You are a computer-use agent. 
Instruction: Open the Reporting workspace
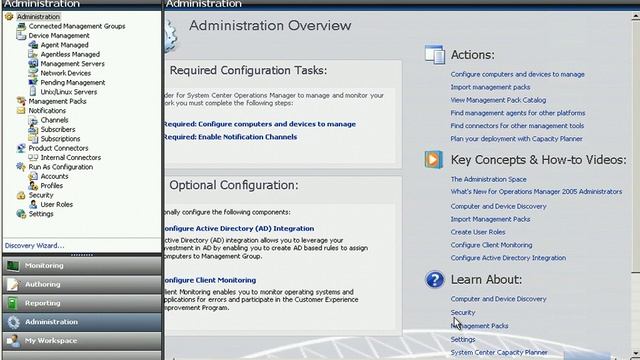tap(82, 303)
